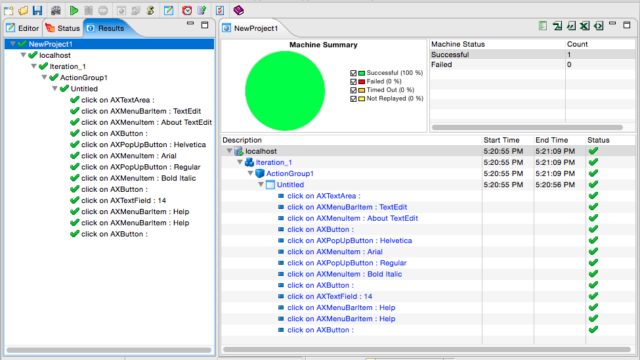Click the document with green arrow toolbar icon
This screenshot has height=360, width=640.
click(x=202, y=11)
